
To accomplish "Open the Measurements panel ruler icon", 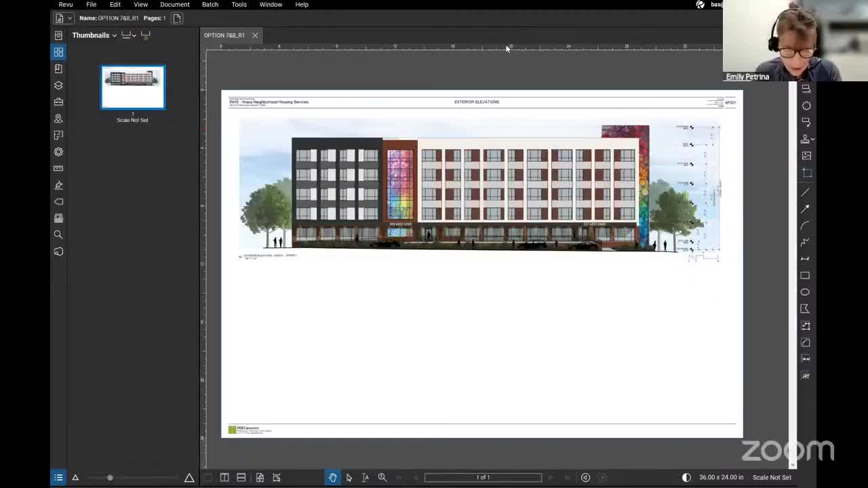I will coord(58,168).
